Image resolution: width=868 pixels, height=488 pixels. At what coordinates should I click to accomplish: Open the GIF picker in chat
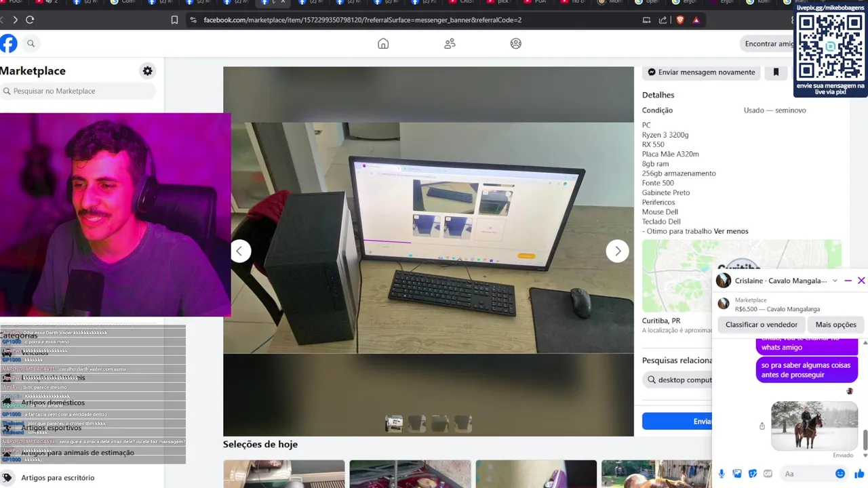768,474
